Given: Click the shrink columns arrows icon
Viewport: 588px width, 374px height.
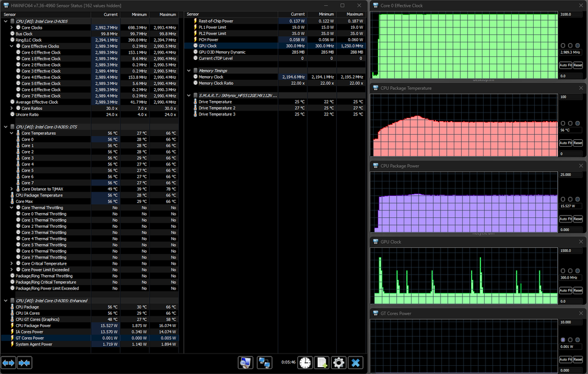Looking at the screenshot, I should (x=24, y=363).
